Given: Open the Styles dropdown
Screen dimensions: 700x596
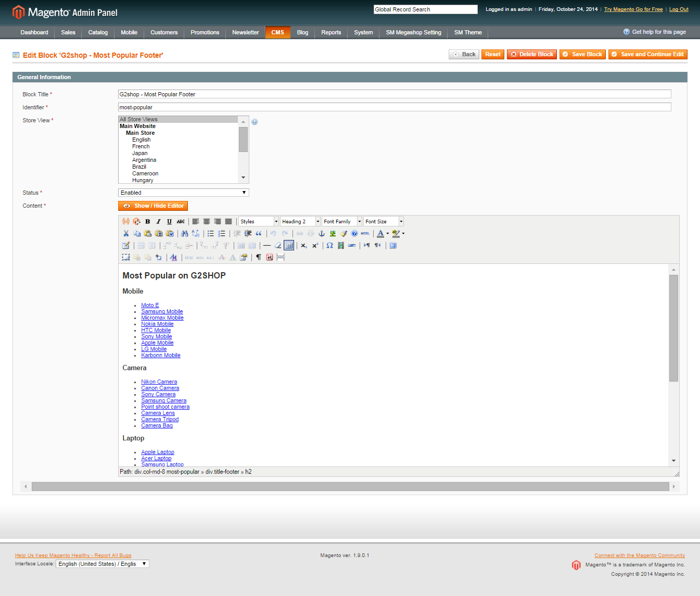Looking at the screenshot, I should pos(259,221).
